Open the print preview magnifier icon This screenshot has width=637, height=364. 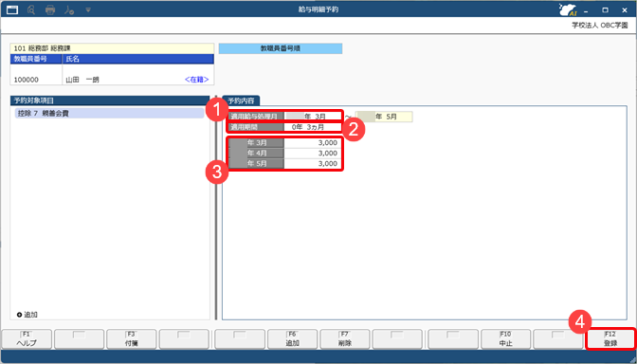point(31,9)
